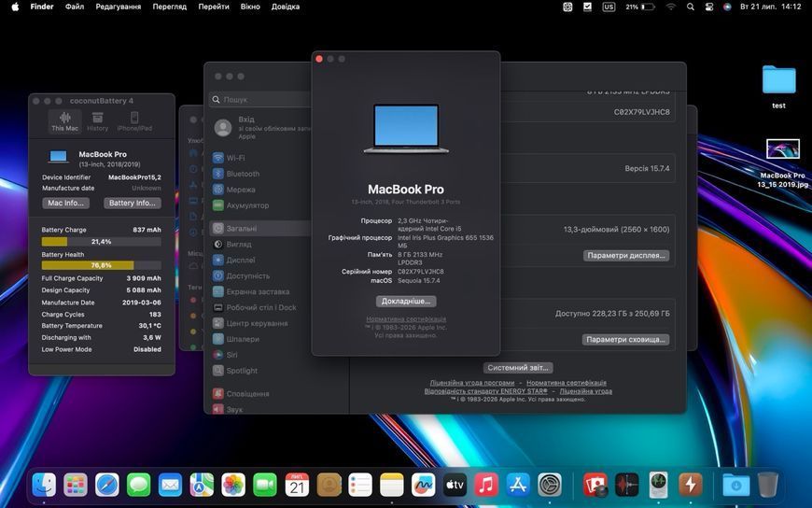Click the Параметри сховища... button

coord(625,340)
